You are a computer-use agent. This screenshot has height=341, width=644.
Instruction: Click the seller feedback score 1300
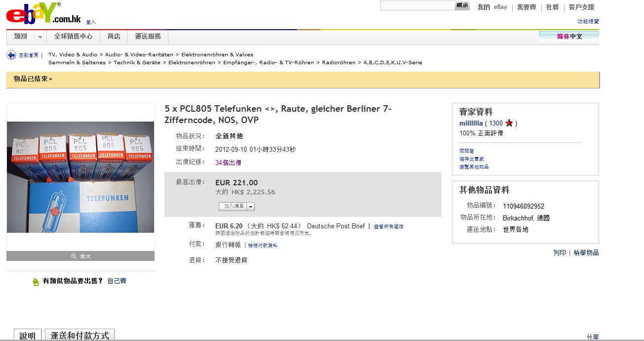pyautogui.click(x=496, y=123)
